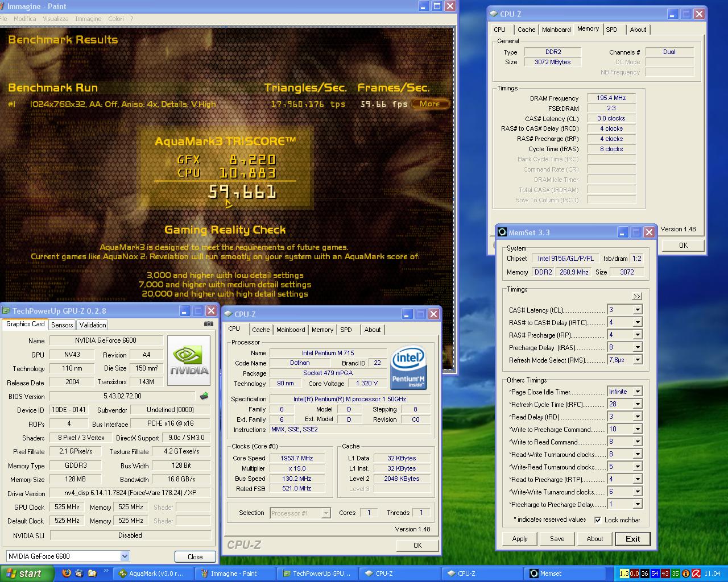
Task: Click the orange info tray icon
Action: tap(686, 574)
